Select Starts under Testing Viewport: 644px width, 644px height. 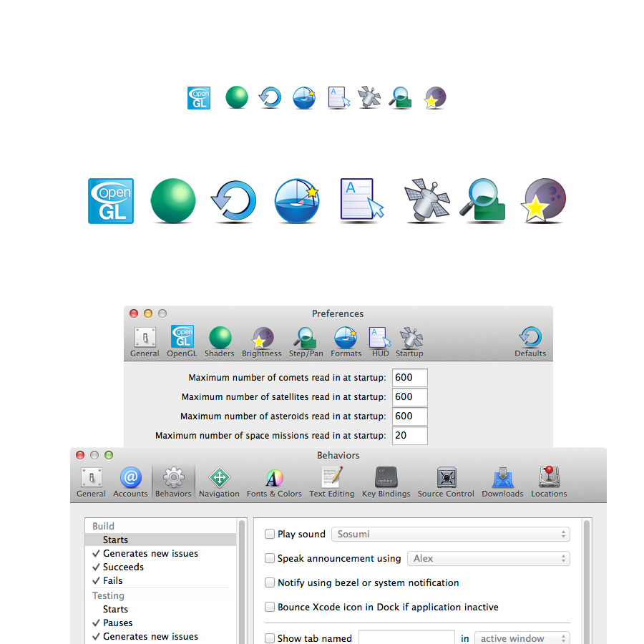(160, 609)
